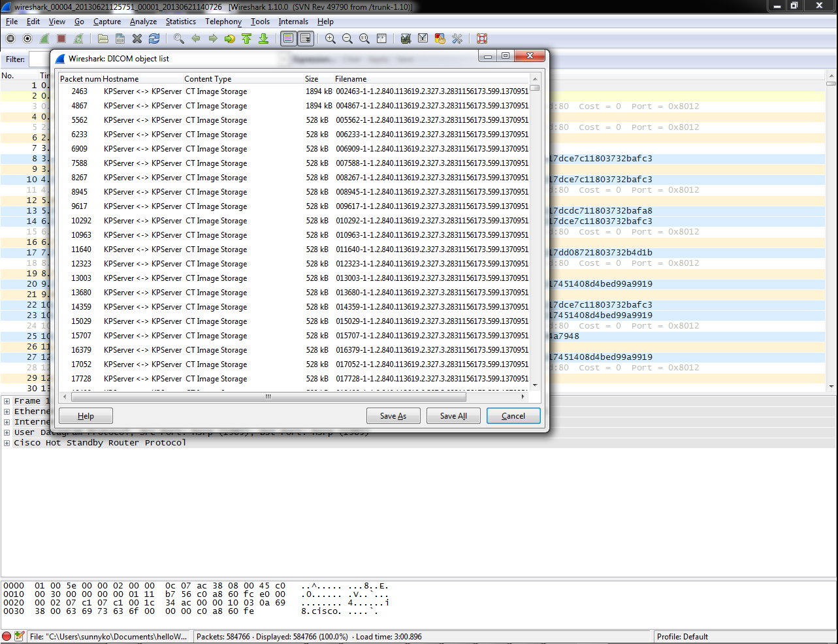Select DICOM object row with packet 13680
The image size is (838, 644).
click(294, 293)
